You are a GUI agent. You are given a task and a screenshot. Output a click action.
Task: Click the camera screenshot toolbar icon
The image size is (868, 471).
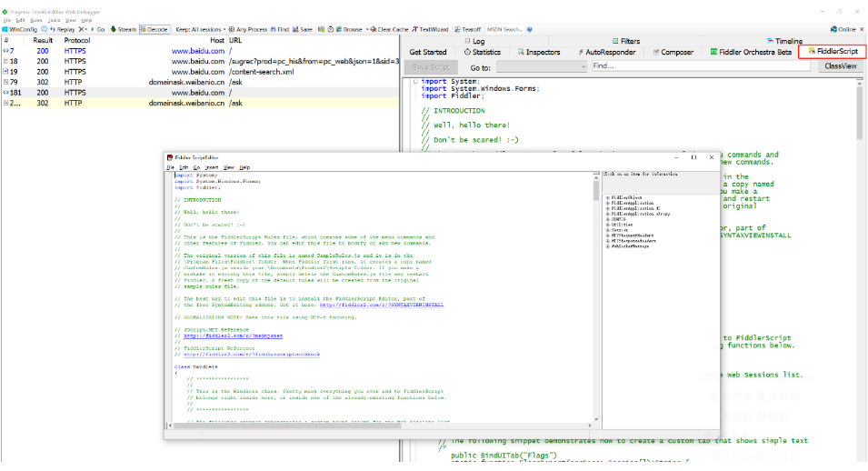coord(321,29)
